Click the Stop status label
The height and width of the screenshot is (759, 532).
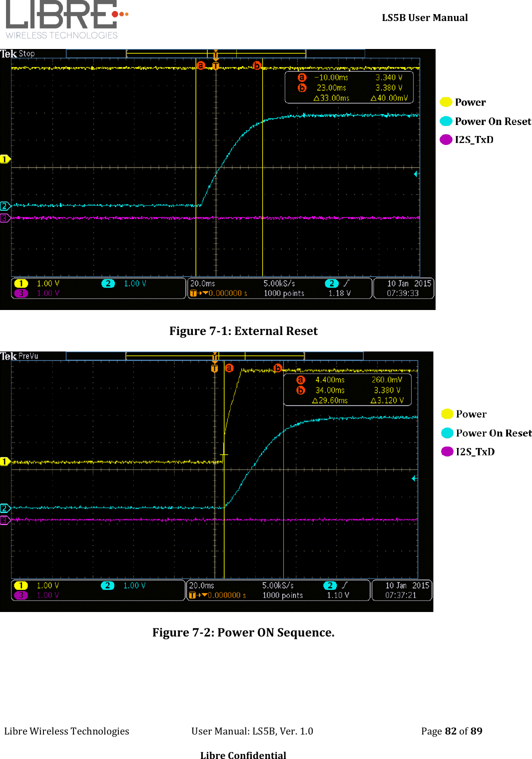click(27, 53)
